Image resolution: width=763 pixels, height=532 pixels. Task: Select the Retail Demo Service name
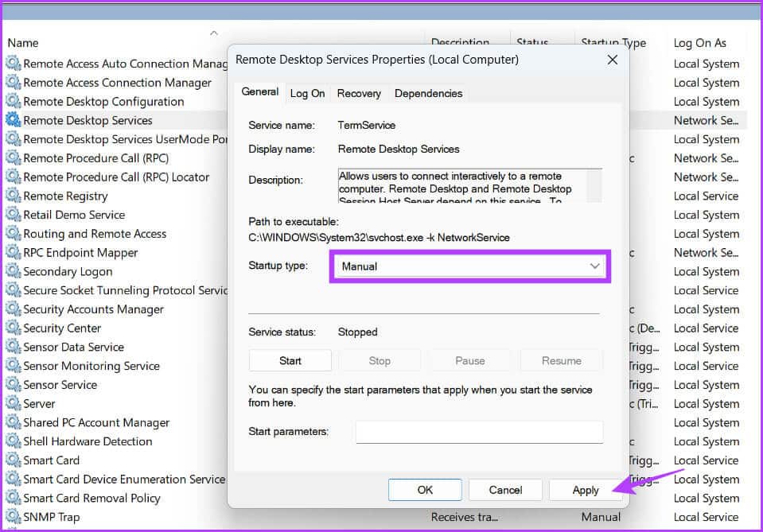74,215
